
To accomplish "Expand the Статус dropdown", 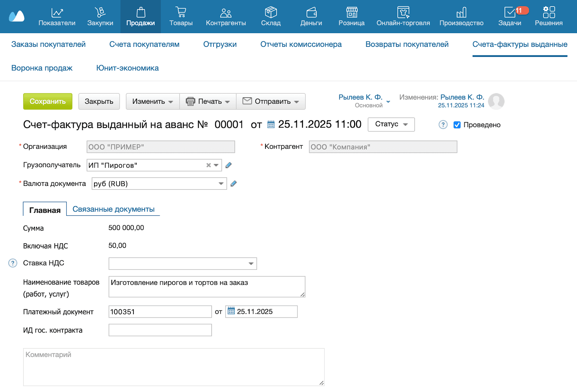I will click(391, 124).
